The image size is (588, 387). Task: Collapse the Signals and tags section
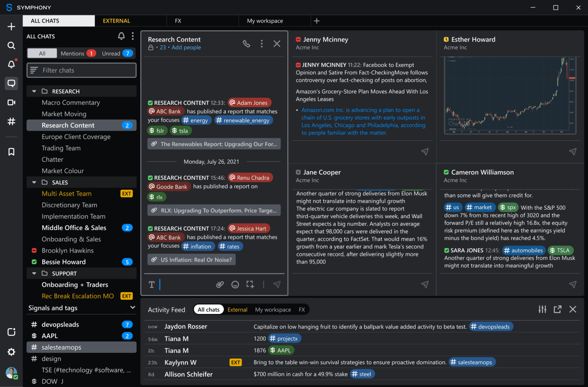133,308
